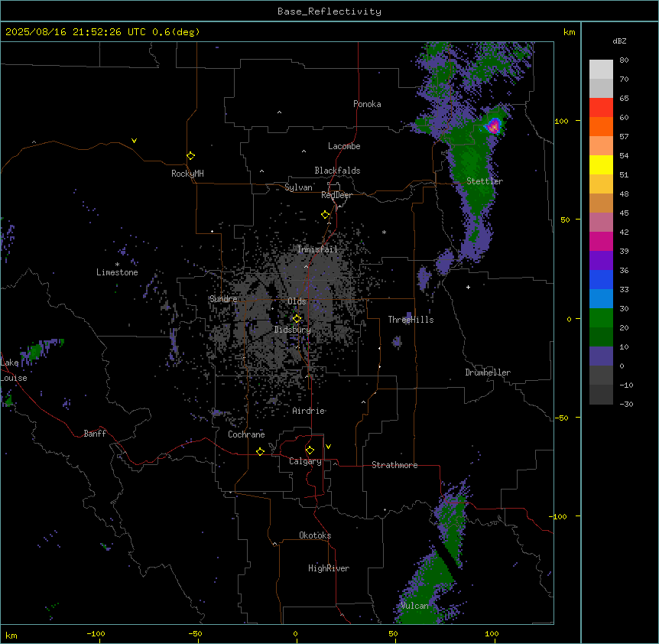Click the Drumheller label

[x=488, y=372]
